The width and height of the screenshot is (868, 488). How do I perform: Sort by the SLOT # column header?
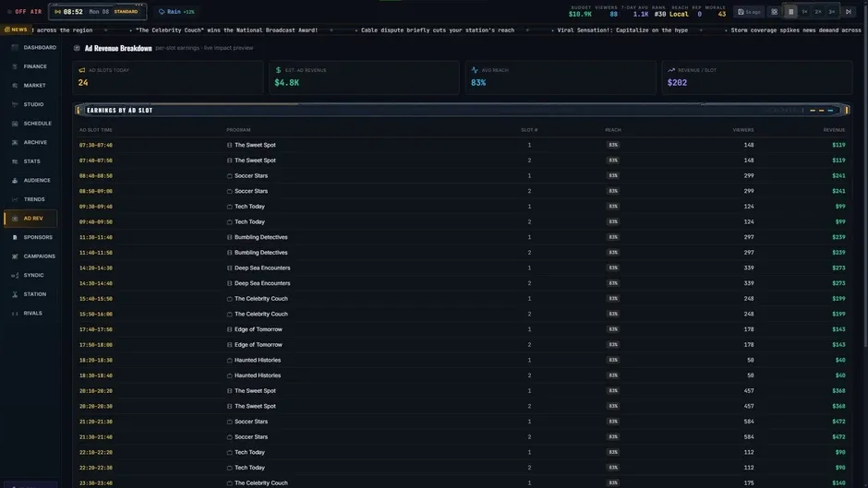pyautogui.click(x=529, y=130)
